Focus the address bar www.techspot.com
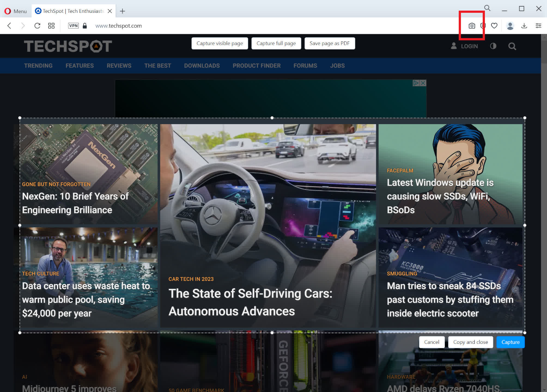Image resolution: width=547 pixels, height=392 pixels. (x=118, y=26)
